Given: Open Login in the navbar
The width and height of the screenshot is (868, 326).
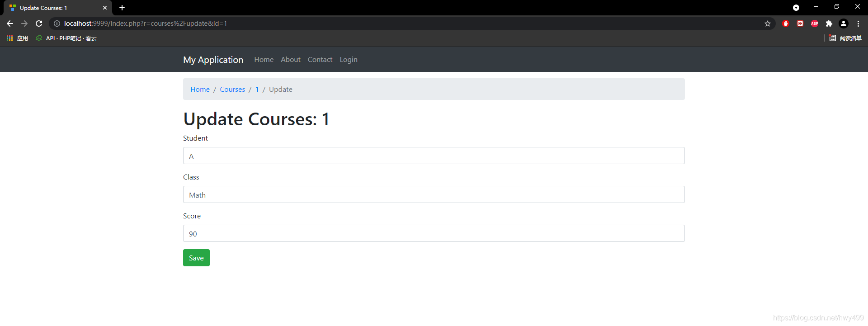Looking at the screenshot, I should pos(349,60).
